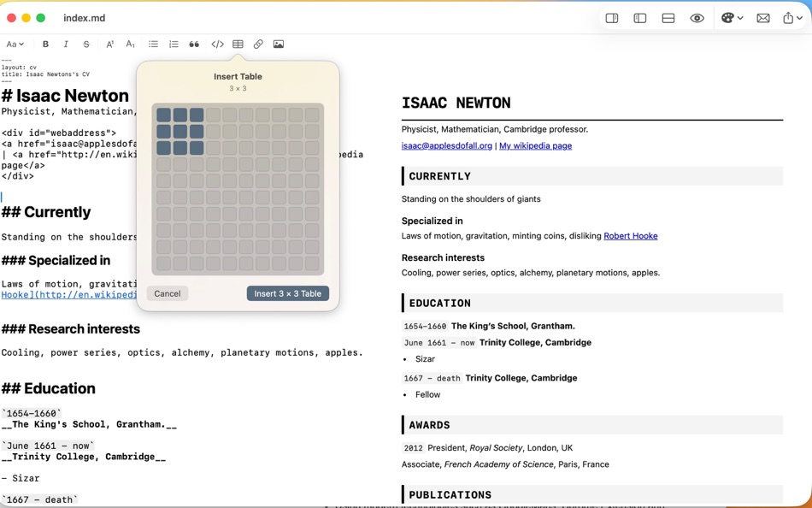Insert a bulleted list
Screen dimensions: 812x508
[153, 44]
